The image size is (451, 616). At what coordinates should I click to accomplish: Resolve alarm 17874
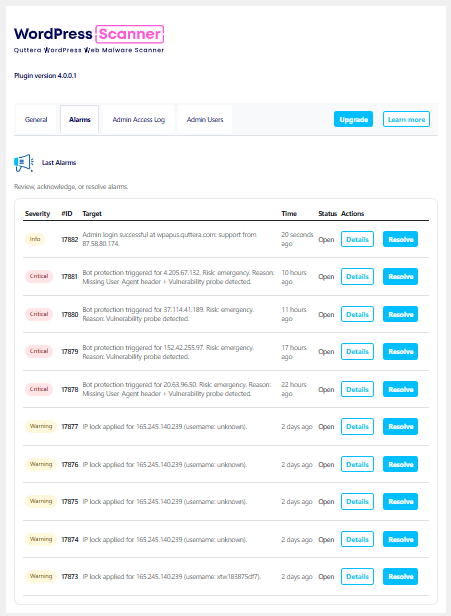click(x=400, y=539)
